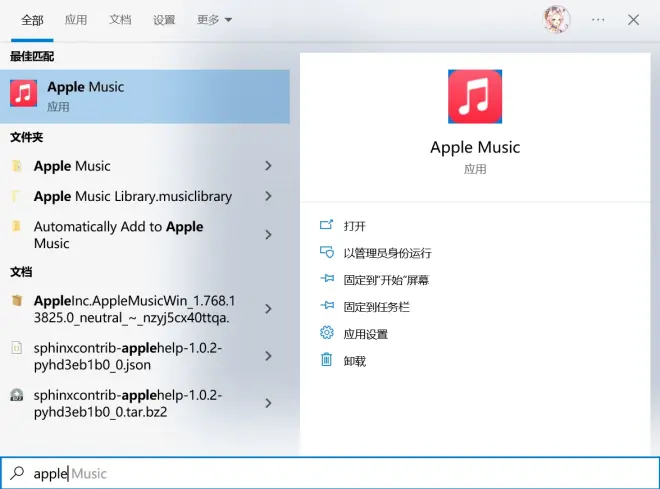Click the uninstall trash can icon
The height and width of the screenshot is (489, 660).
327,360
